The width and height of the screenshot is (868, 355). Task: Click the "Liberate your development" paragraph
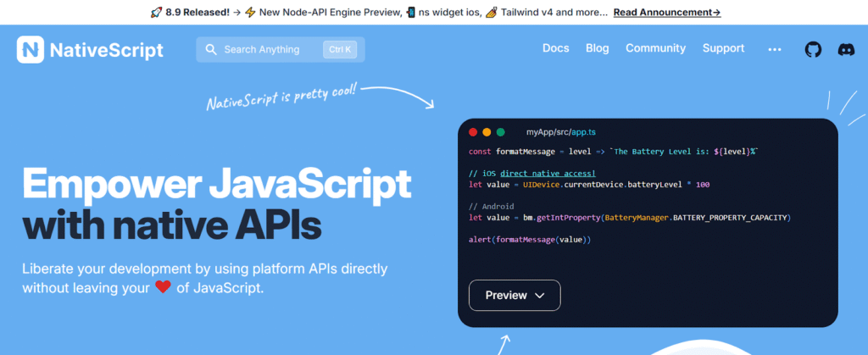point(205,278)
